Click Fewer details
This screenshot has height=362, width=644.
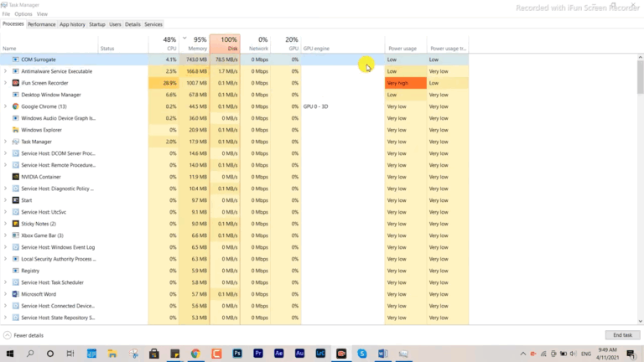[x=23, y=335]
